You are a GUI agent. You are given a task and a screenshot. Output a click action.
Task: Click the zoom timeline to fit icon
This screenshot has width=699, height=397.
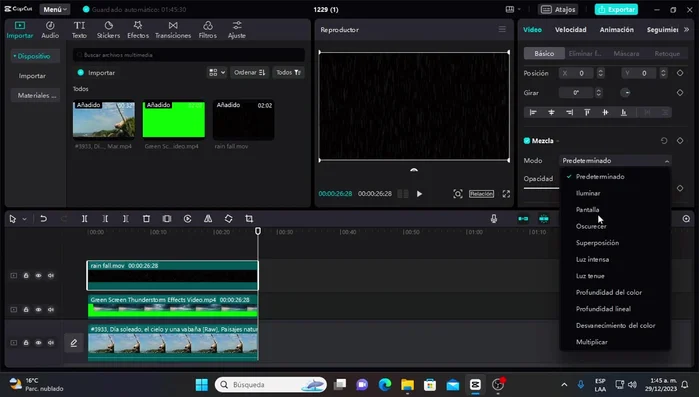pos(686,219)
